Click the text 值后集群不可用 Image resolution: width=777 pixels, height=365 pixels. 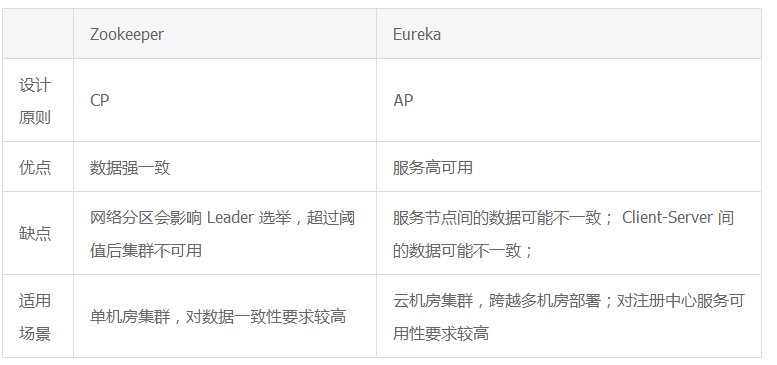point(146,251)
